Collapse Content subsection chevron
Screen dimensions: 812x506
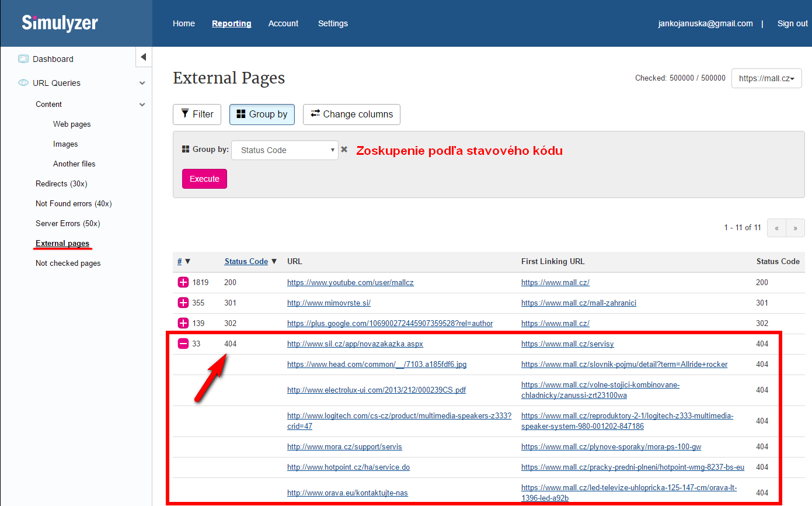(x=142, y=104)
